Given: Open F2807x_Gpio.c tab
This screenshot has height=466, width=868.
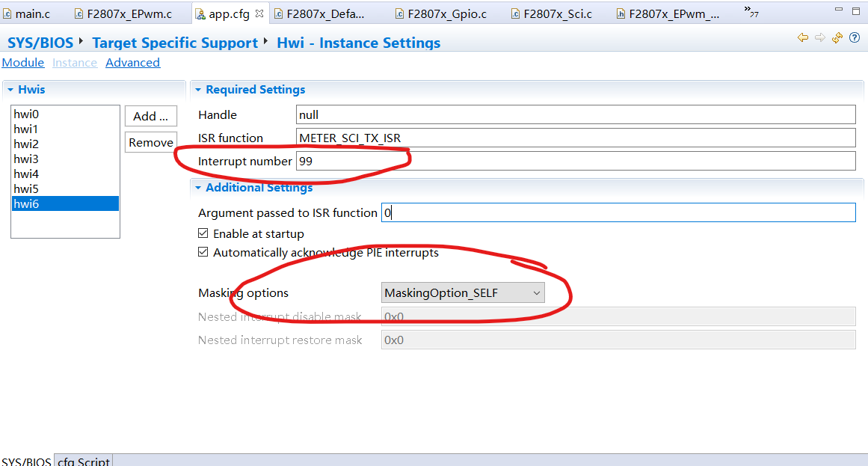Looking at the screenshot, I should pos(441,14).
